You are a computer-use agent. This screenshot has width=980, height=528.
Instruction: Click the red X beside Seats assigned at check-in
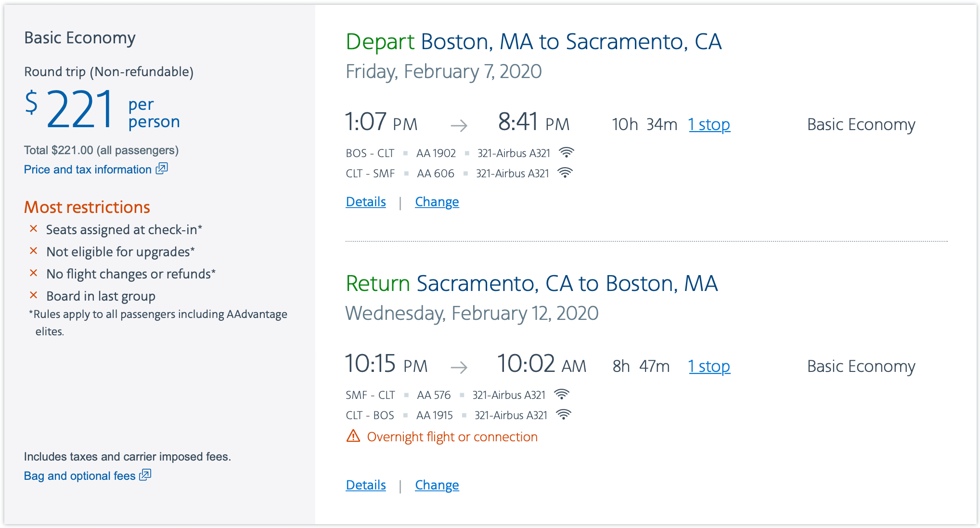34,229
